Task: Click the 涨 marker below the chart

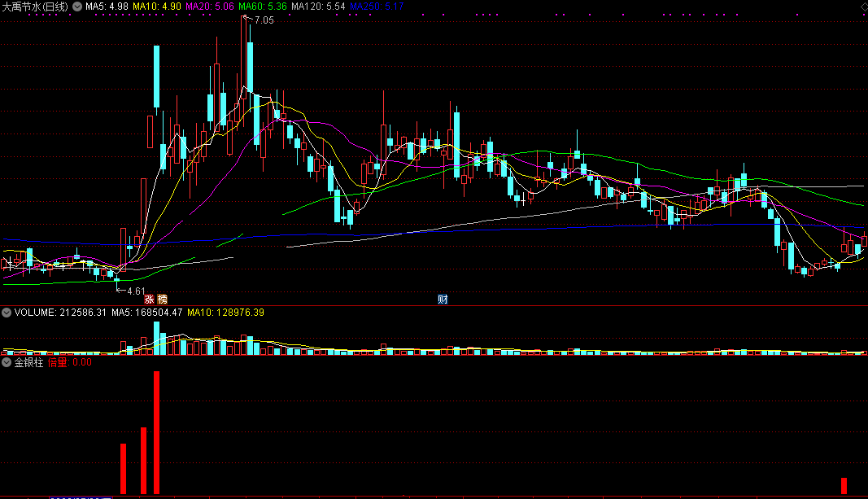Action: pyautogui.click(x=149, y=300)
